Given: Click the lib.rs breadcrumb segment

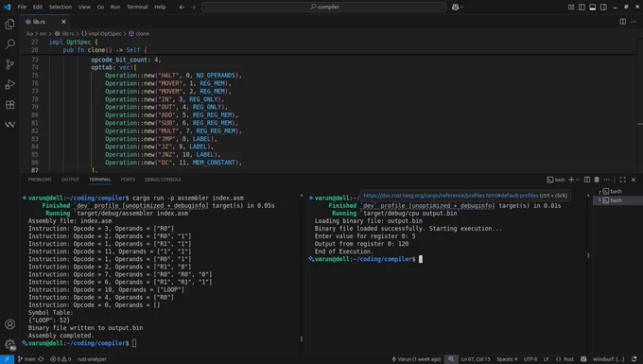Looking at the screenshot, I should pos(64,34).
